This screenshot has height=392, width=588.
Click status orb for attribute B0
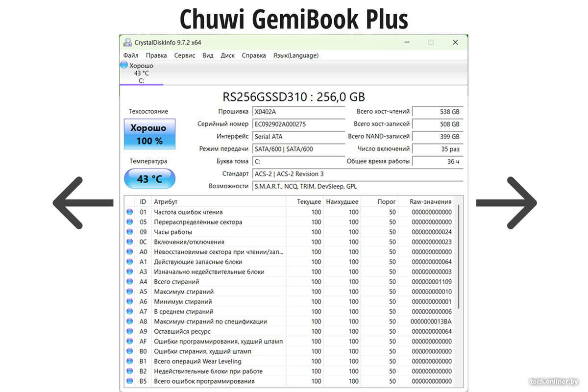click(130, 351)
